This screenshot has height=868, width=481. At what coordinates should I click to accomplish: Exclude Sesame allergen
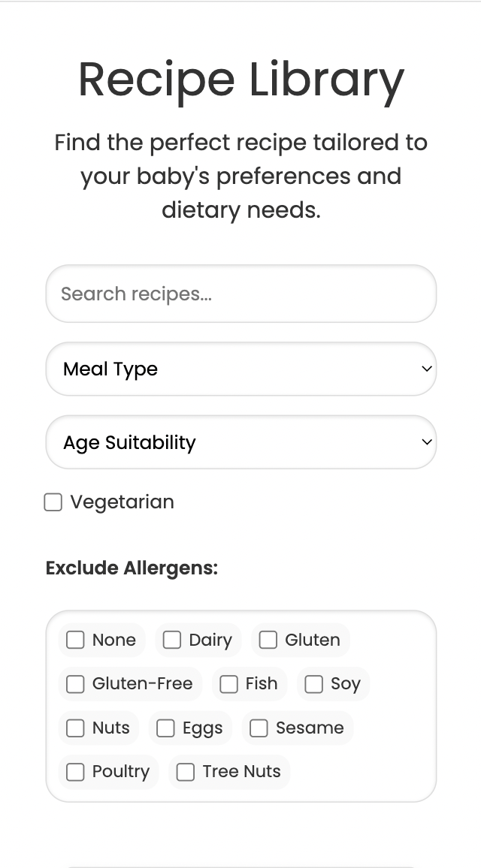tap(259, 728)
